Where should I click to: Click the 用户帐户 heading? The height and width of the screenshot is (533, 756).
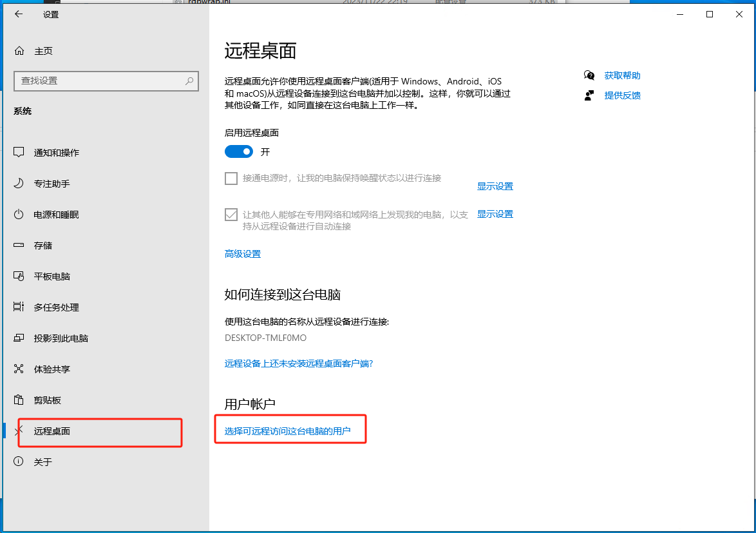pos(250,403)
